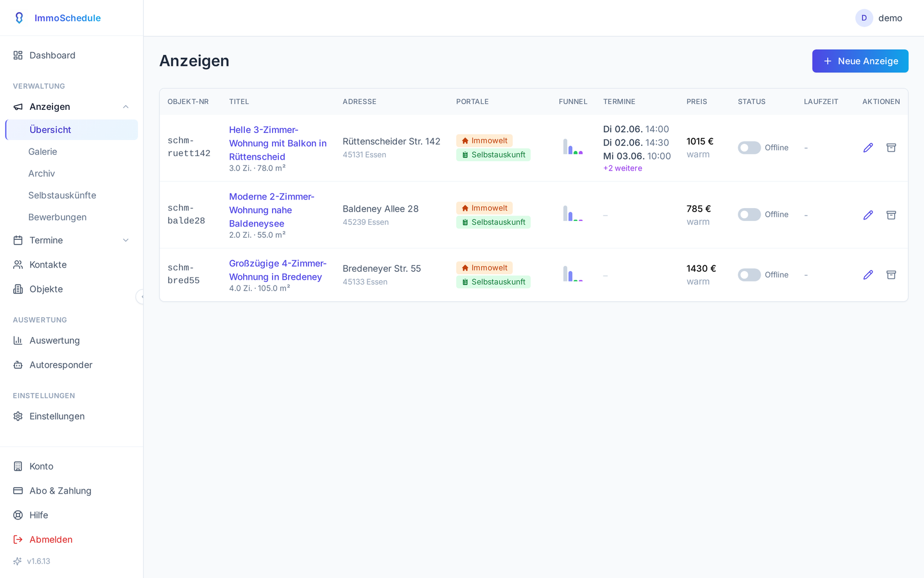The width and height of the screenshot is (924, 578).
Task: Create a new listing with Neue Anzeige
Action: 860,61
